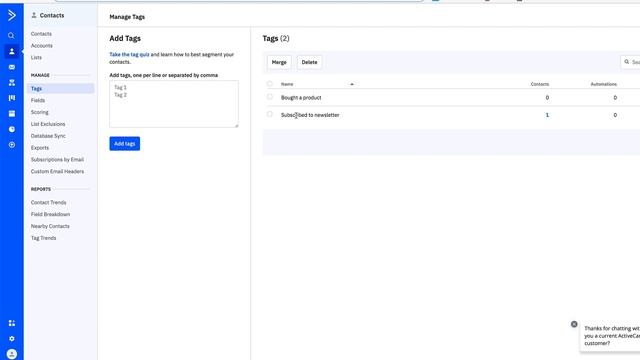Open the user profile avatar icon
This screenshot has height=360, width=640.
(x=11, y=354)
